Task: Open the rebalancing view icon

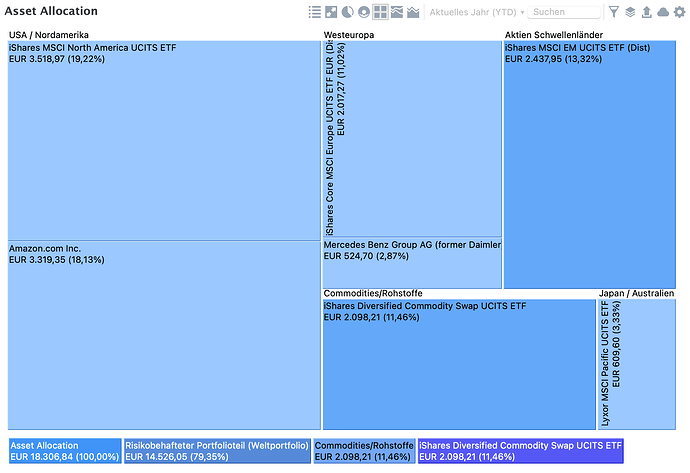Action: (331, 12)
